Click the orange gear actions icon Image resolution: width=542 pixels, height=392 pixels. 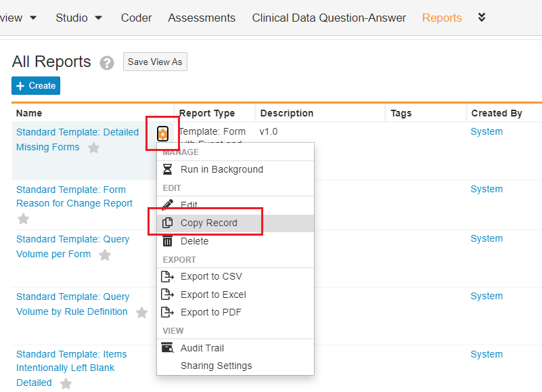pos(162,133)
